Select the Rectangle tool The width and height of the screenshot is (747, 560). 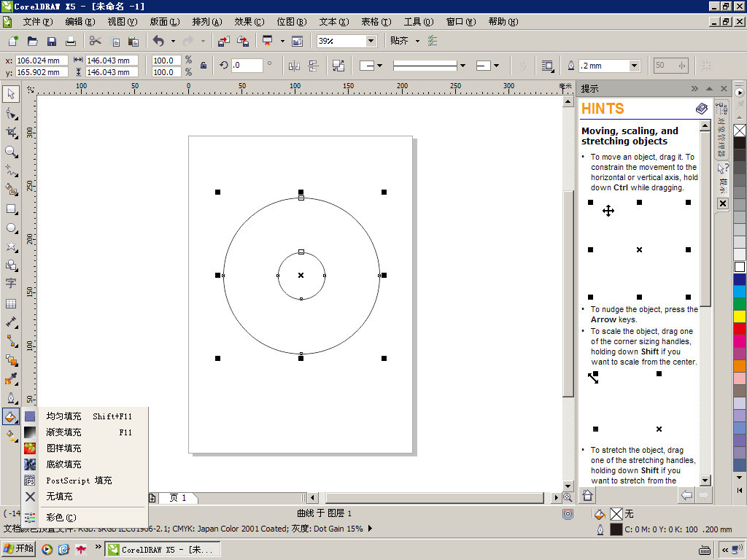tap(11, 209)
